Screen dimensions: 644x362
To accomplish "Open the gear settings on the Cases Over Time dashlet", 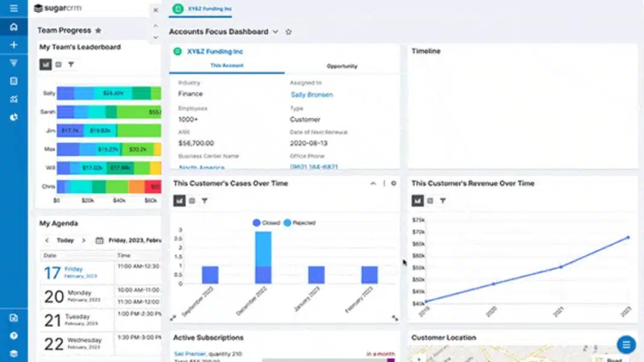I will 394,183.
